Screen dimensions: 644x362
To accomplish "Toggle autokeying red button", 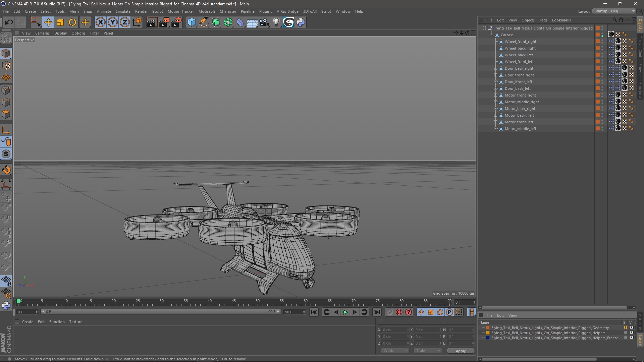I will pyautogui.click(x=399, y=312).
